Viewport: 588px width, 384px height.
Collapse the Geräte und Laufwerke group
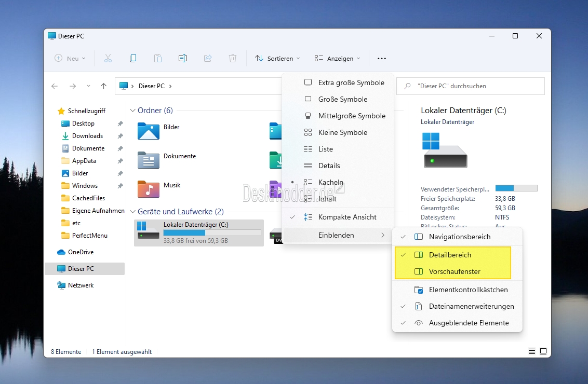point(132,212)
